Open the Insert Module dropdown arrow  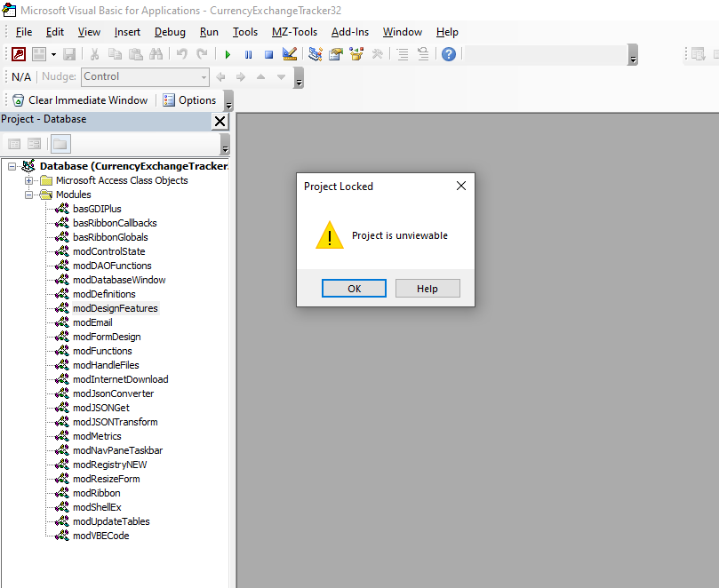coord(53,54)
